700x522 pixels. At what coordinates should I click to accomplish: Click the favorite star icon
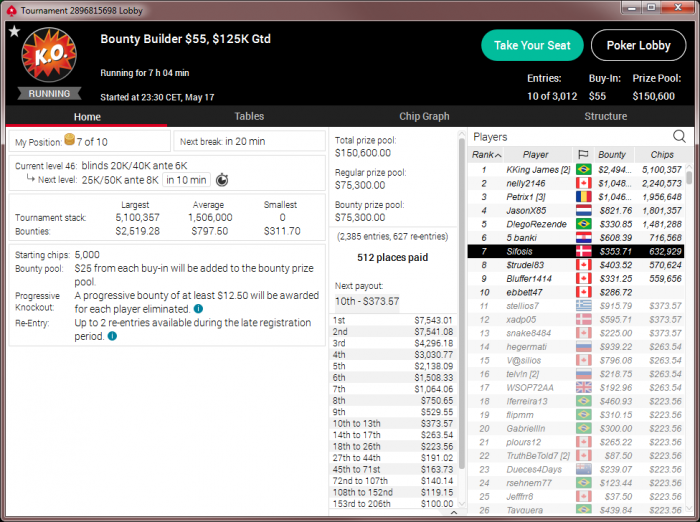pyautogui.click(x=14, y=31)
